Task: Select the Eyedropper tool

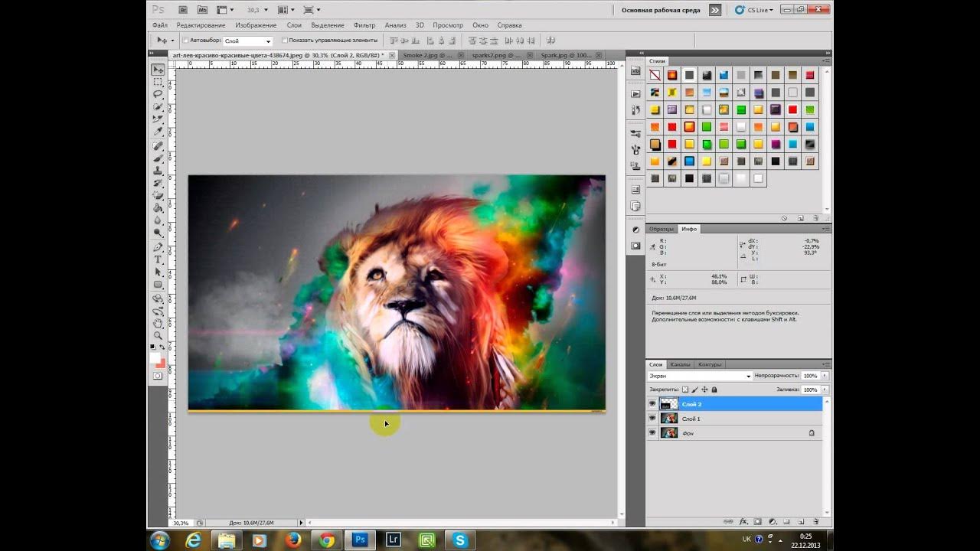Action: point(158,131)
